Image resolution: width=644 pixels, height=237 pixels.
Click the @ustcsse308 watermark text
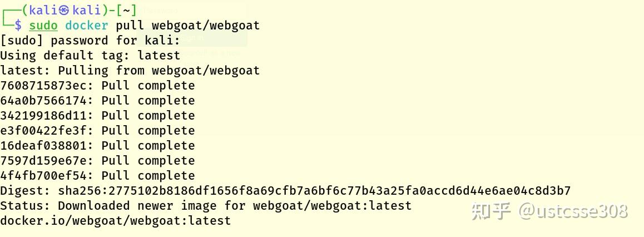click(573, 211)
